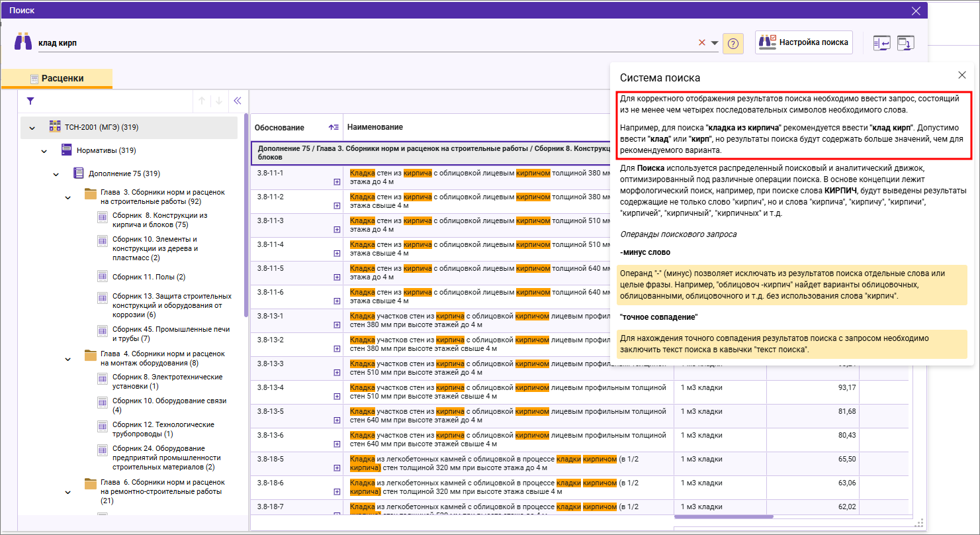Expand row 3.8-11-1 with plus icon

coord(337,181)
